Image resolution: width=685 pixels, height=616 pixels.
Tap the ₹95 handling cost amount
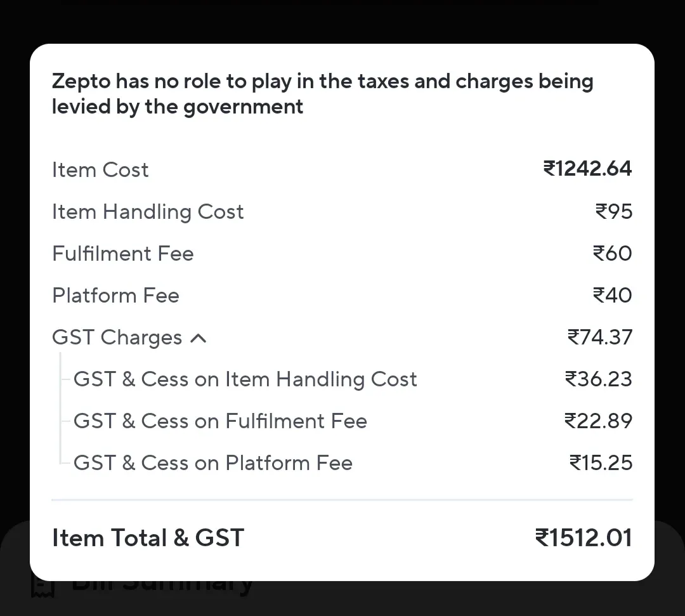point(613,211)
